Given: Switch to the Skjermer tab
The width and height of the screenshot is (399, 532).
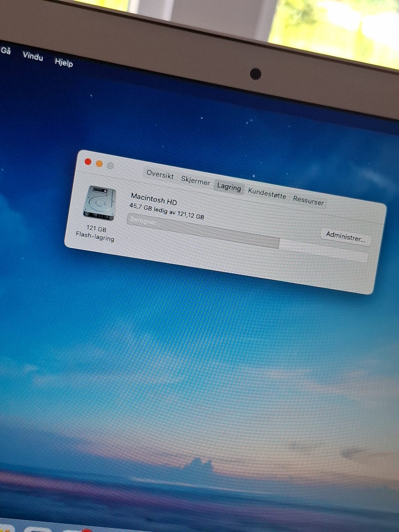Looking at the screenshot, I should [x=195, y=181].
